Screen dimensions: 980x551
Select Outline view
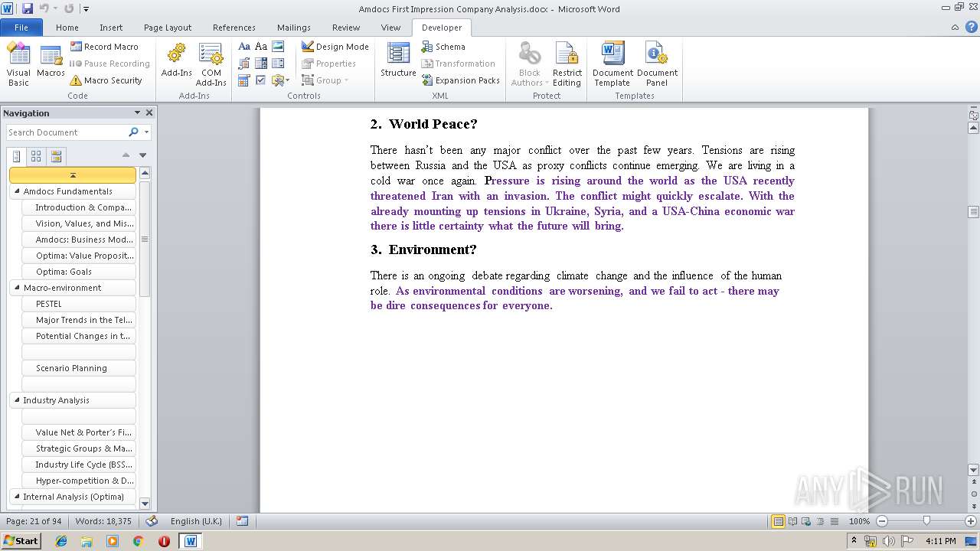(820, 521)
